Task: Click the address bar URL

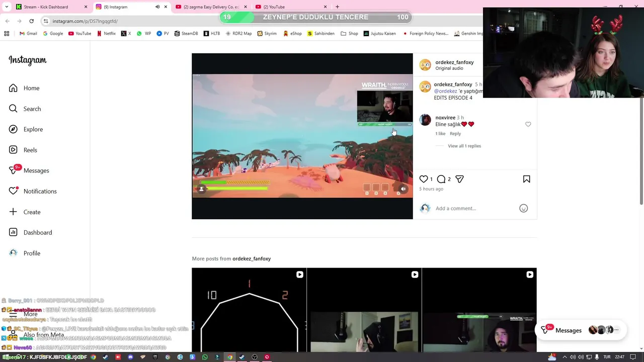Action: tap(85, 21)
